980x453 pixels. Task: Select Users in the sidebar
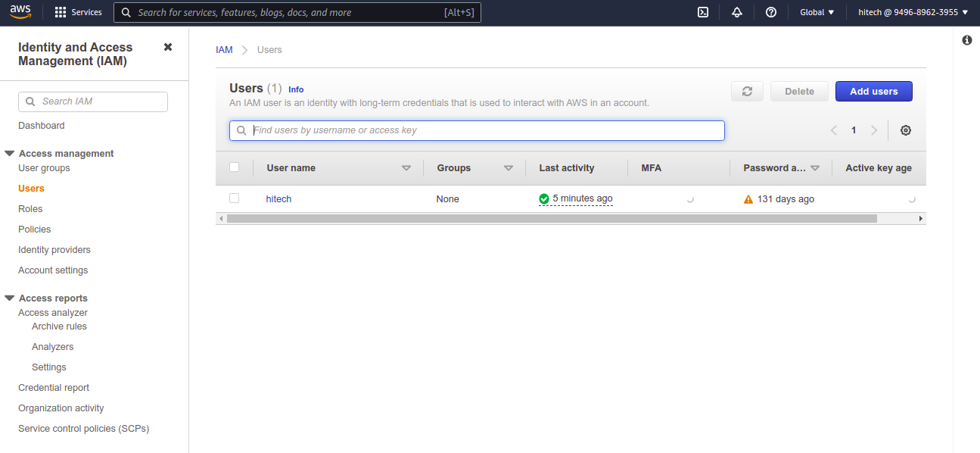click(x=31, y=189)
